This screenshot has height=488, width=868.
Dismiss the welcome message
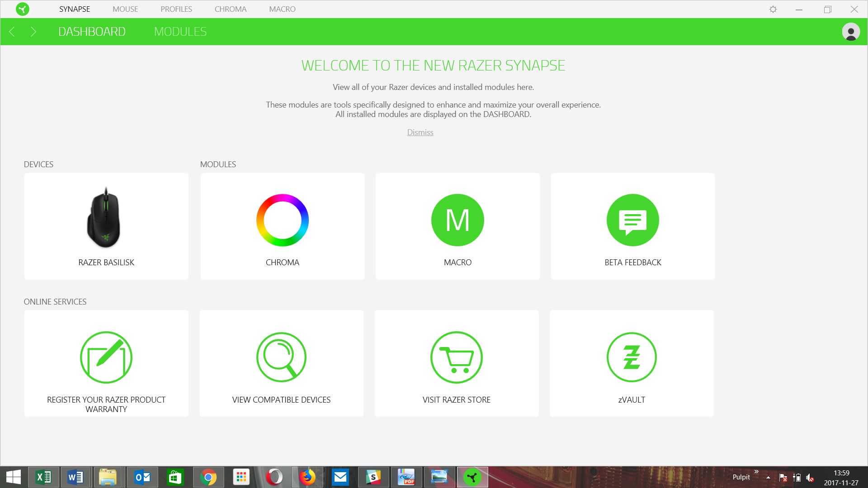click(x=420, y=132)
